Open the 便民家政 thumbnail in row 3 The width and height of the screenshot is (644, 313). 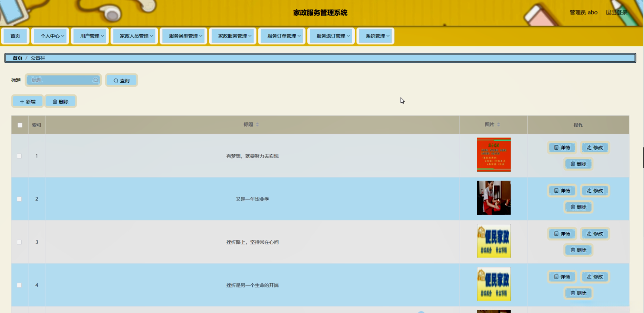(494, 241)
